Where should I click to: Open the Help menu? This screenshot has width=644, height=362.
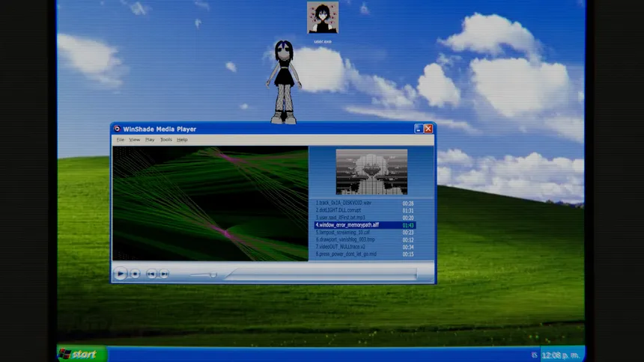(x=182, y=140)
